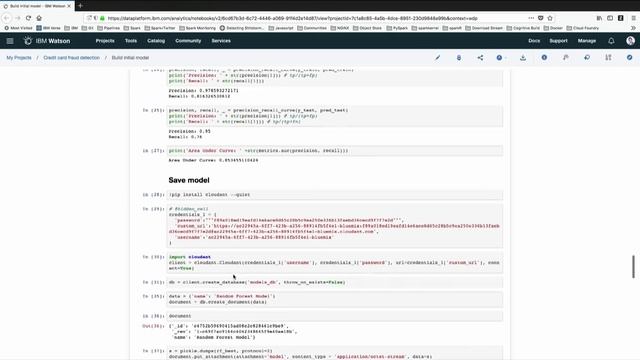Screen dimensions: 640x360
Task: Open the PySpark bookmark folder
Action: click(x=397, y=28)
